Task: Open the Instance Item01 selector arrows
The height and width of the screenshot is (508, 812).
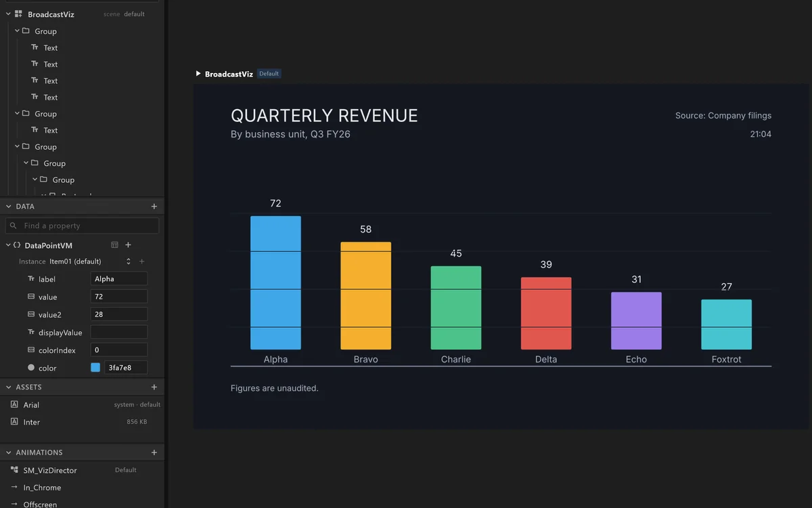Action: point(129,261)
